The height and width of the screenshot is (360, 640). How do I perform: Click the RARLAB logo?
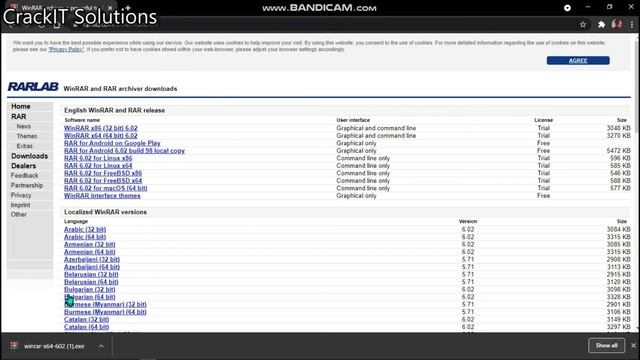(x=33, y=87)
